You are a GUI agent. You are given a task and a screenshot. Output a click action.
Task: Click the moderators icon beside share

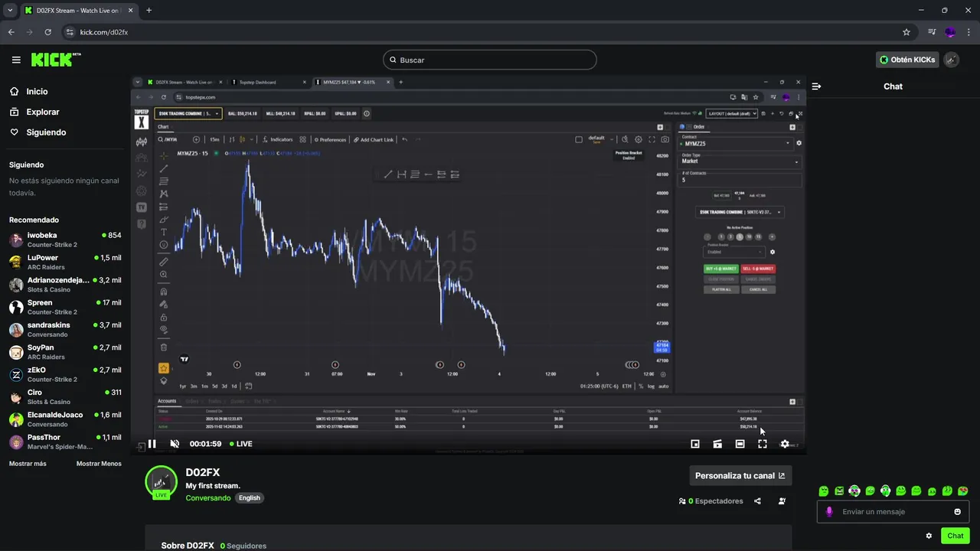tap(782, 501)
